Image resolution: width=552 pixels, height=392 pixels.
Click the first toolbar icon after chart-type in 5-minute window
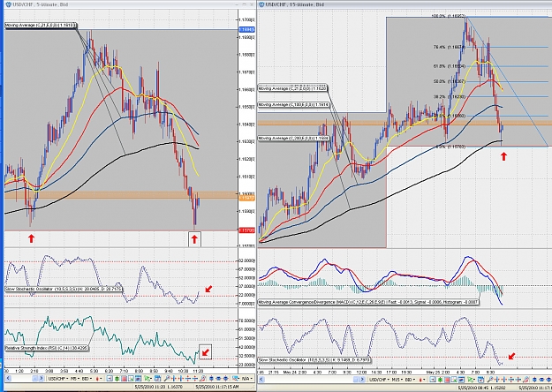(110, 379)
